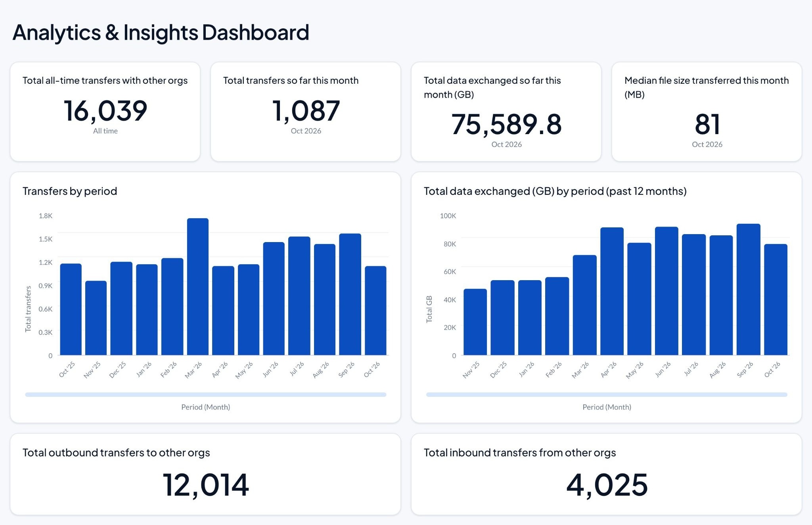
Task: Click the 'Total GB' y-axis label
Action: tap(429, 309)
